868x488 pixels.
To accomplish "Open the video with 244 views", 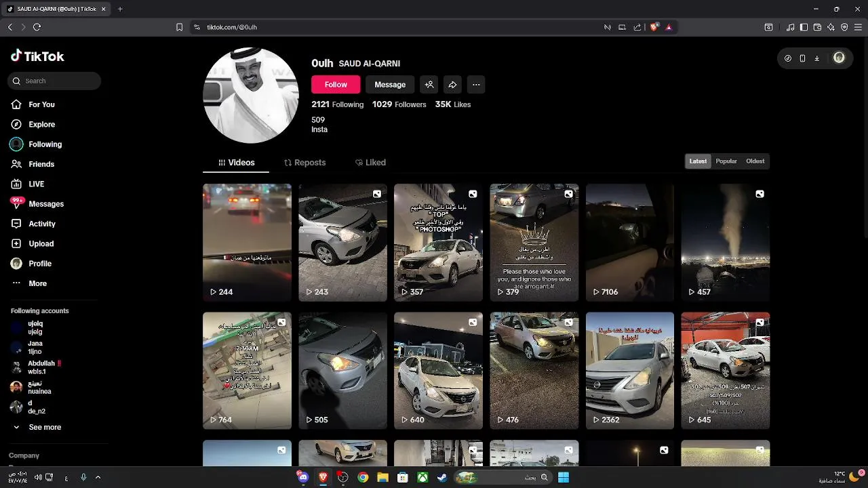I will click(247, 243).
